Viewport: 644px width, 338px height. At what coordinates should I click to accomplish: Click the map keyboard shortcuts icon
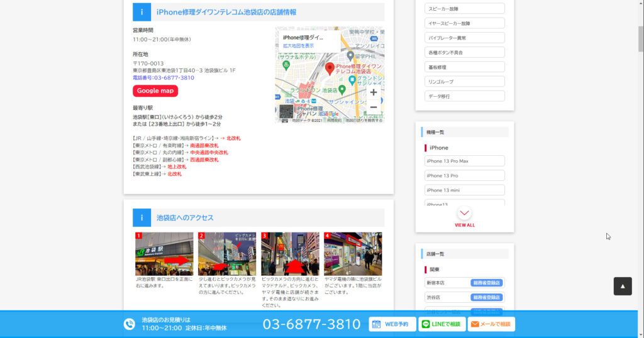point(285,121)
